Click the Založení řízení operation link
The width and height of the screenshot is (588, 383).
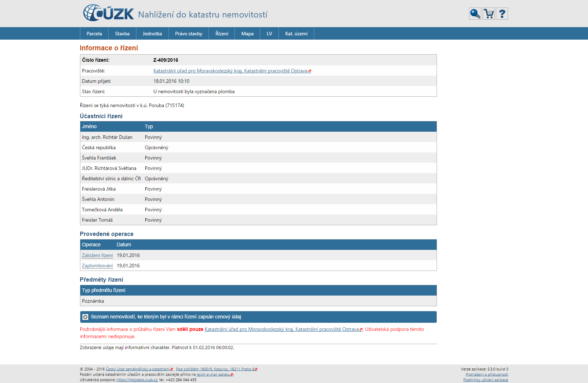[97, 256]
